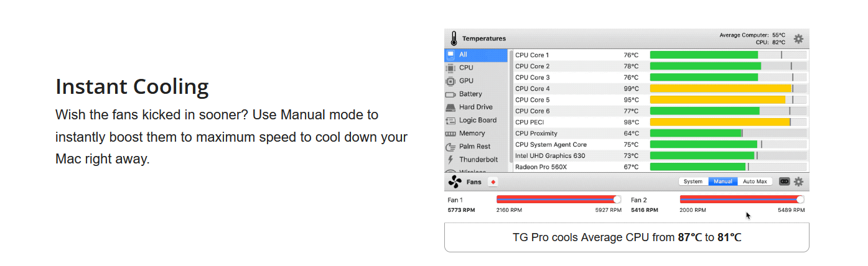Screen dimensions: 868x266
Task: Choose Hard Drive sensor category
Action: pyautogui.click(x=477, y=107)
